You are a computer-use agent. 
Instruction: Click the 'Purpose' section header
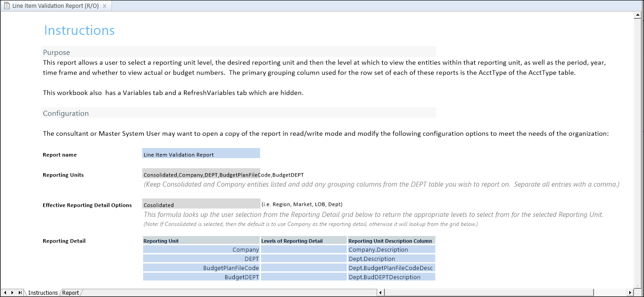56,52
